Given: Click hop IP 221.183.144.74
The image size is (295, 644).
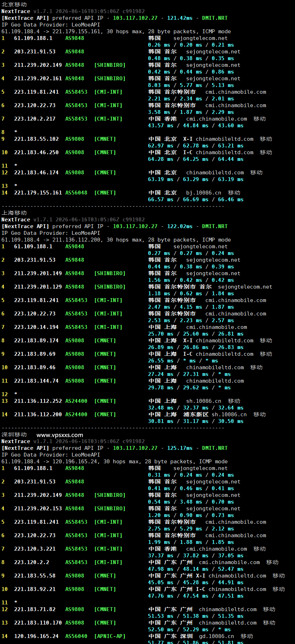Looking at the screenshot, I should [36, 381].
